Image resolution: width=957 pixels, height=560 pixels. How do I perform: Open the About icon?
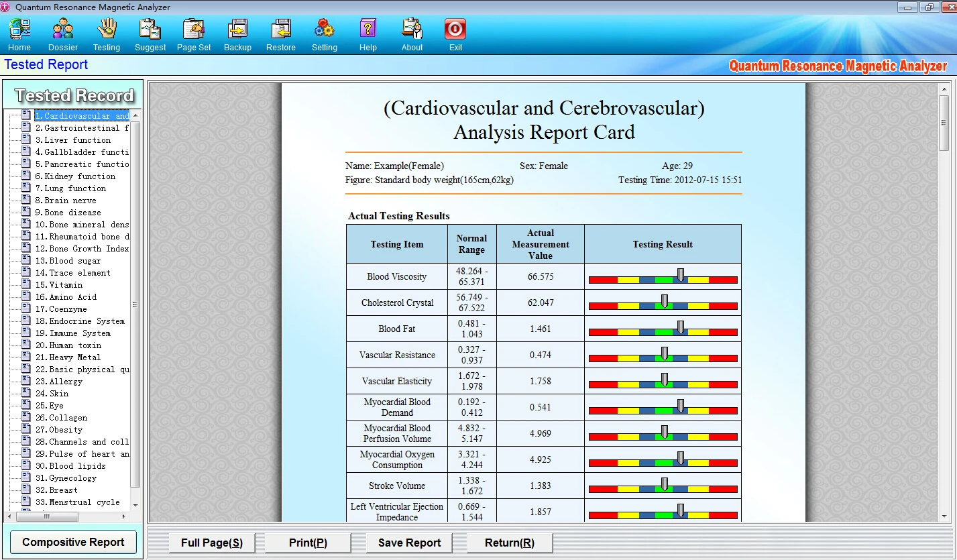click(x=412, y=30)
